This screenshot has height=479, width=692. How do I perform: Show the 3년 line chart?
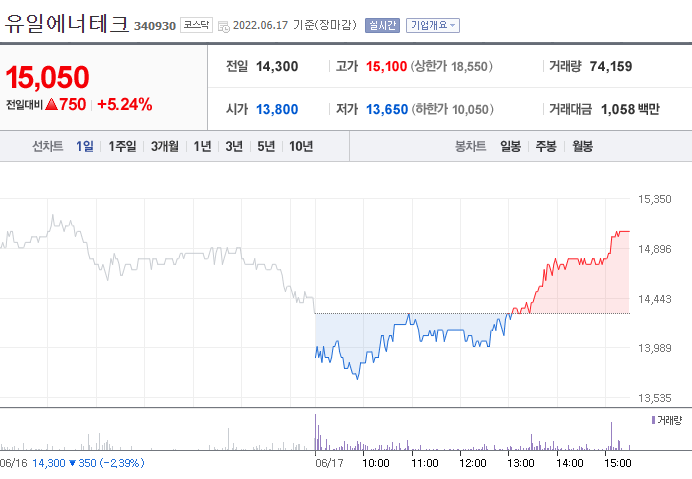tap(234, 146)
